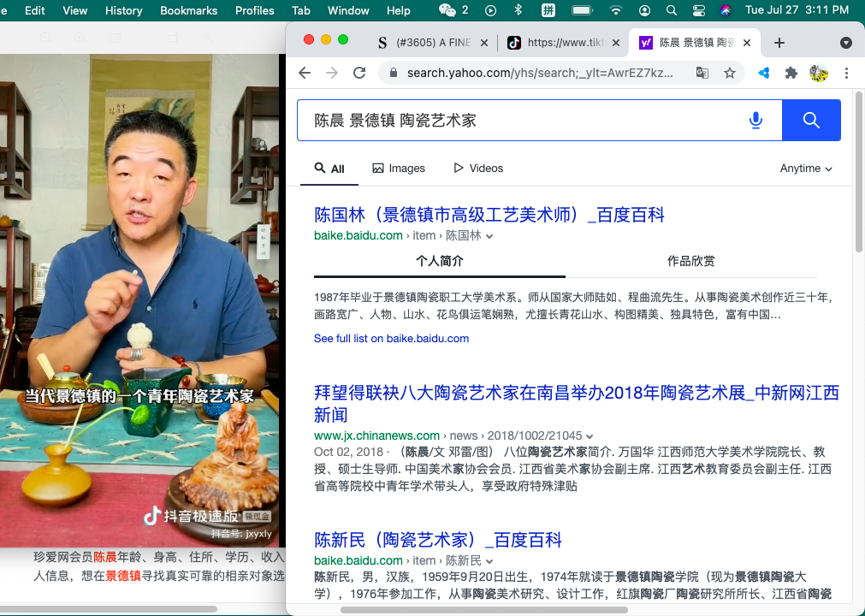This screenshot has width=865, height=616.
Task: Expand the Anytime time filter dropdown
Action: click(x=806, y=169)
